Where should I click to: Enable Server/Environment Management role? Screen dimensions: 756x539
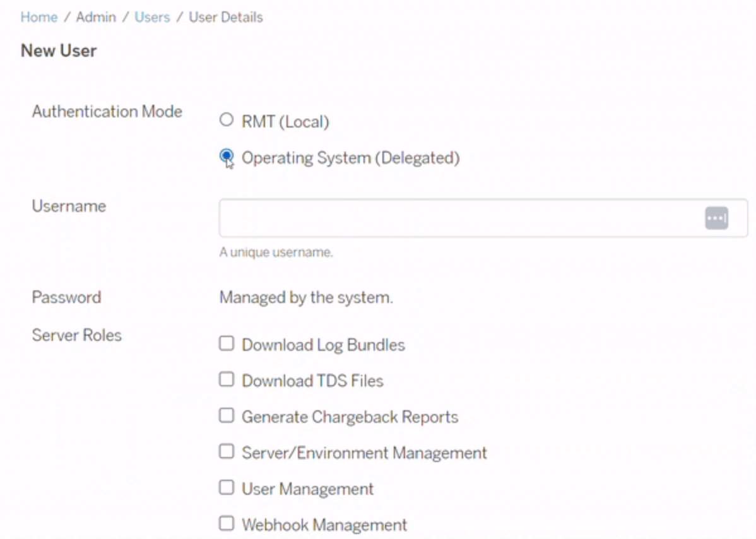click(x=226, y=452)
